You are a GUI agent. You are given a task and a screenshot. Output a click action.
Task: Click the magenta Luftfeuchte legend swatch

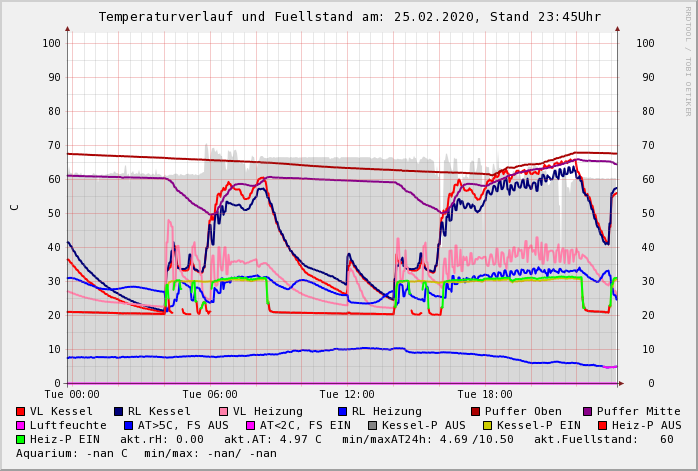21,425
